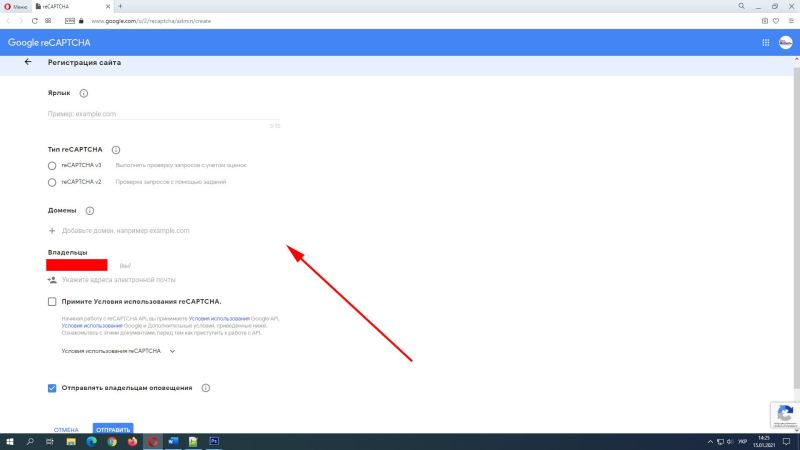
Task: Open Opera easy setup menu icon
Action: [791, 21]
